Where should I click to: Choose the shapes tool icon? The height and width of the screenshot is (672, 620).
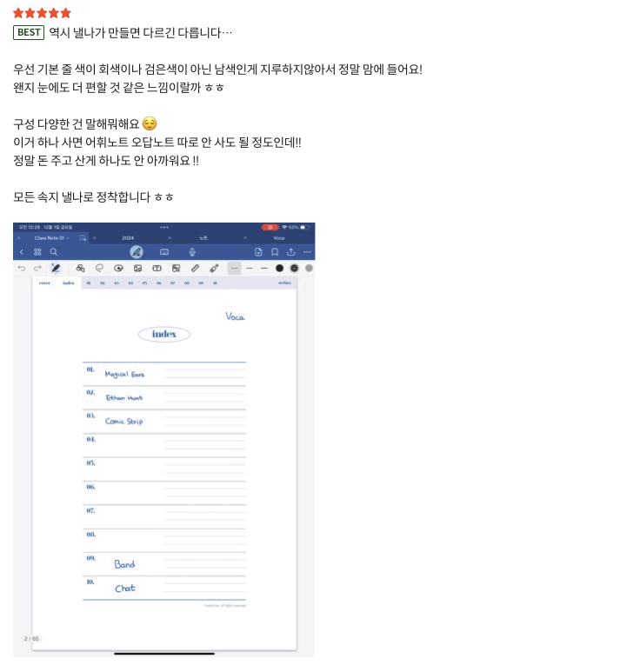[x=80, y=269]
